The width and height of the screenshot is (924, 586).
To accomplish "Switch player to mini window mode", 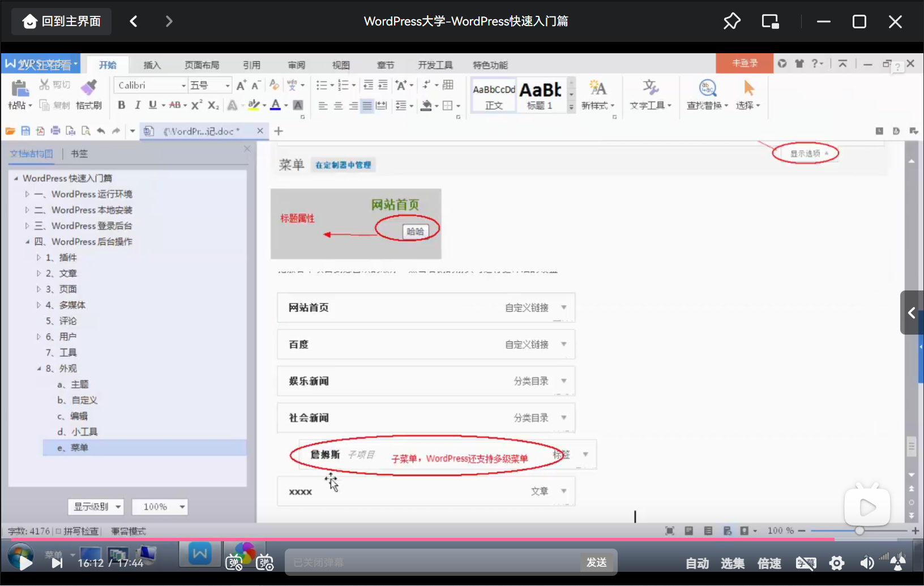I will coord(770,22).
